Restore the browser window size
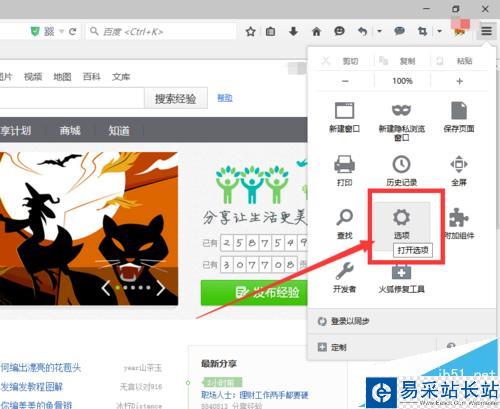 455,9
